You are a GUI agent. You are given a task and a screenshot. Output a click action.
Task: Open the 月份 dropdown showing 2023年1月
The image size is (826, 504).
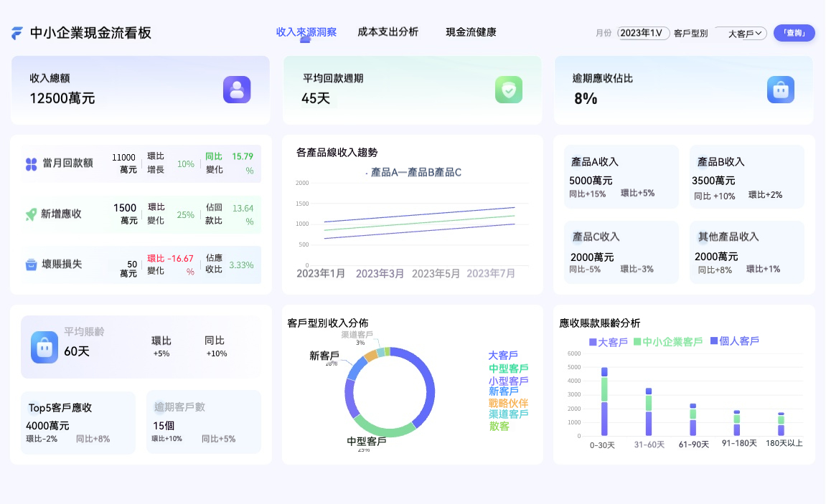642,33
